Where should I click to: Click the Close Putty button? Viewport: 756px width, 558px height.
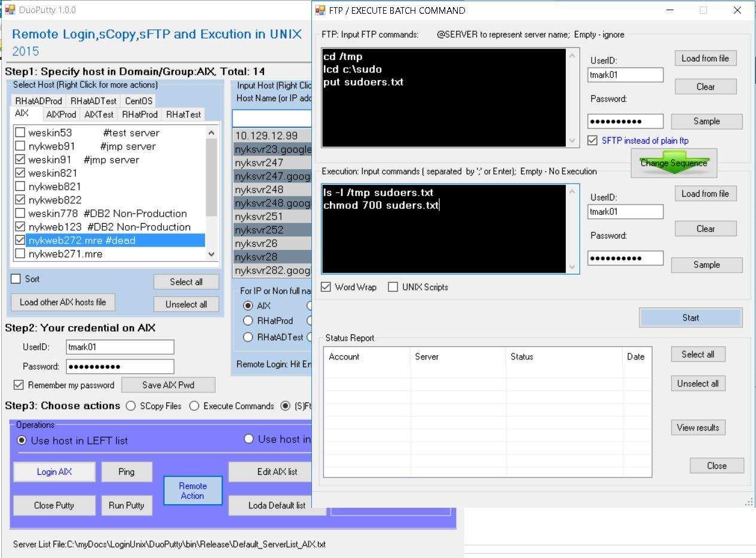pos(54,505)
